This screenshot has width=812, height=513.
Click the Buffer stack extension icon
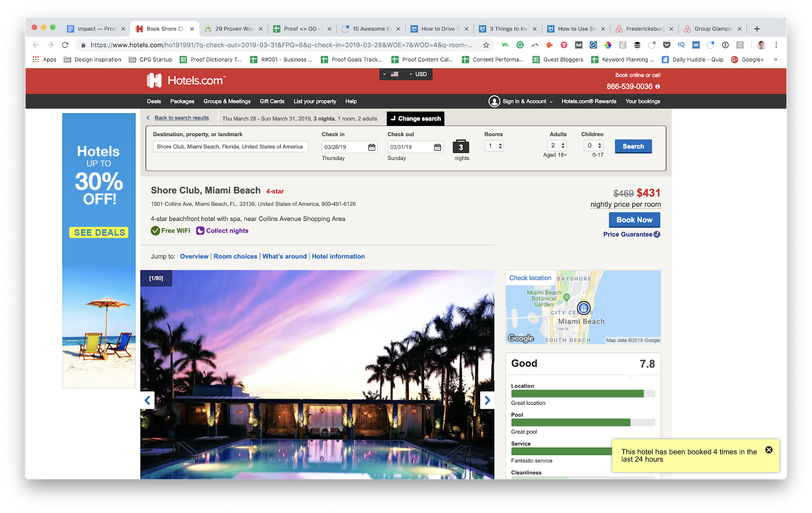[637, 45]
